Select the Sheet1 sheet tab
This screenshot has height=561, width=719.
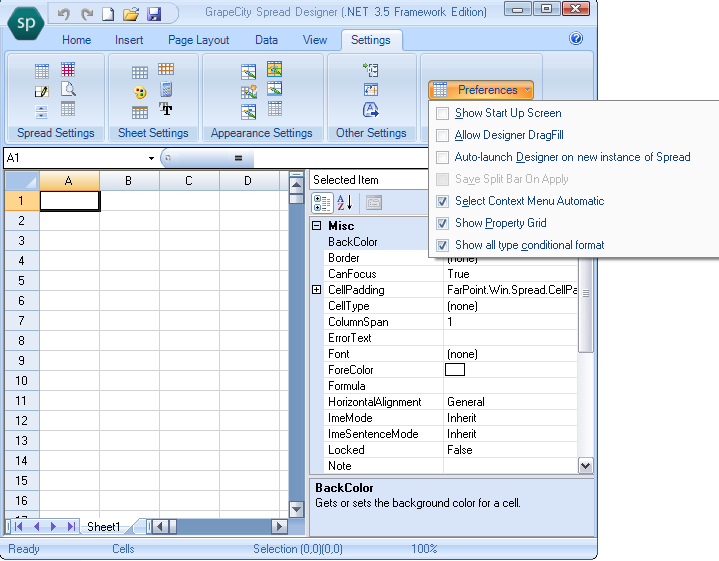pos(104,527)
